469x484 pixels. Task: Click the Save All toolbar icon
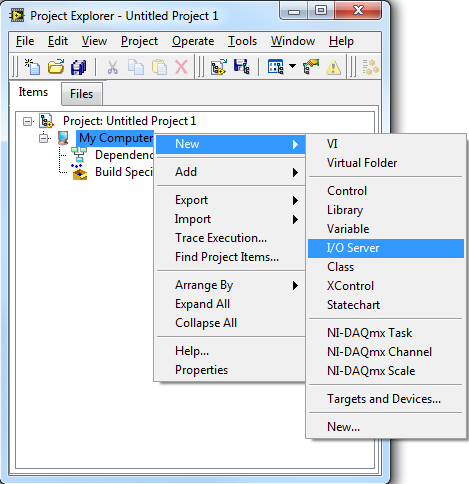[79, 67]
